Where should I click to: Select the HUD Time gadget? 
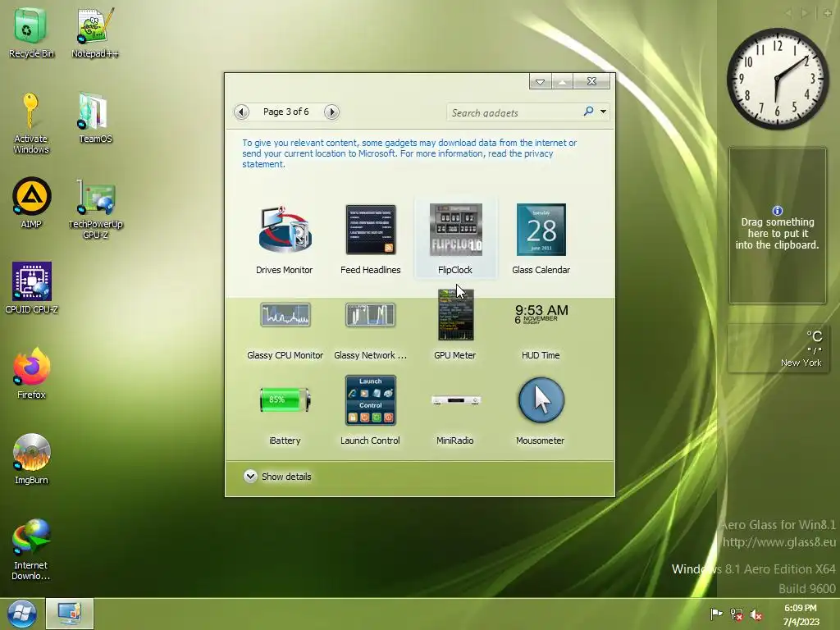click(x=541, y=331)
